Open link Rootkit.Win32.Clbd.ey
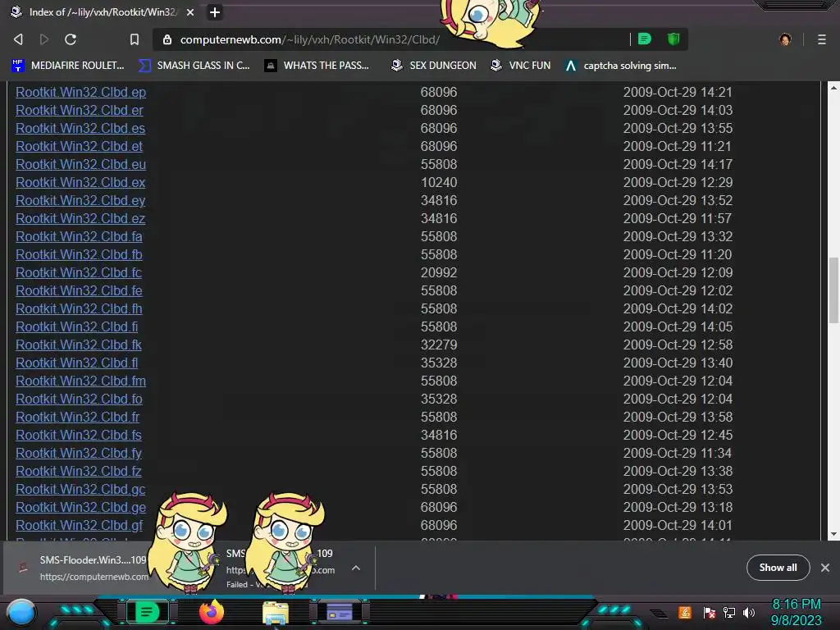The image size is (840, 630). 80,200
